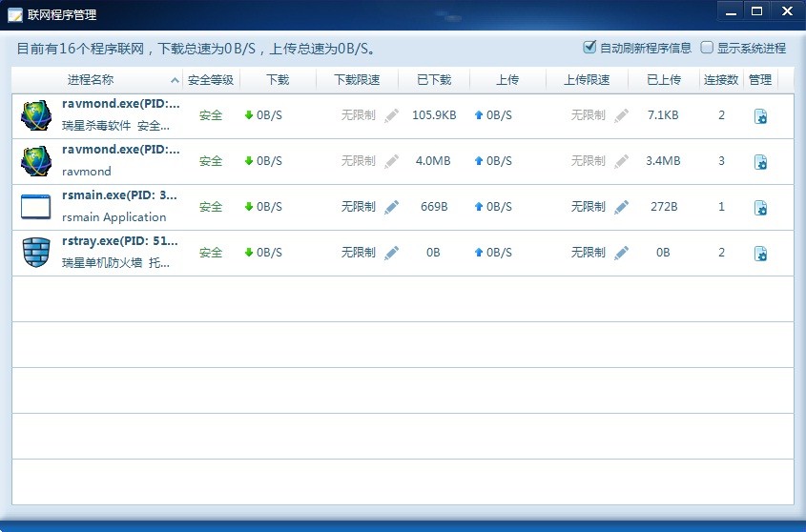Click the rstray.exe firewall shield icon

(x=35, y=253)
